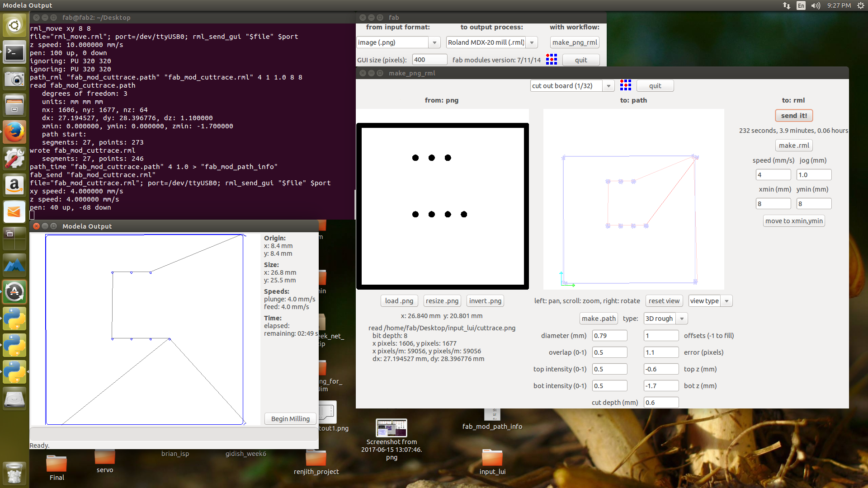
Task: Click the overlap (0-1) field
Action: pyautogui.click(x=609, y=352)
